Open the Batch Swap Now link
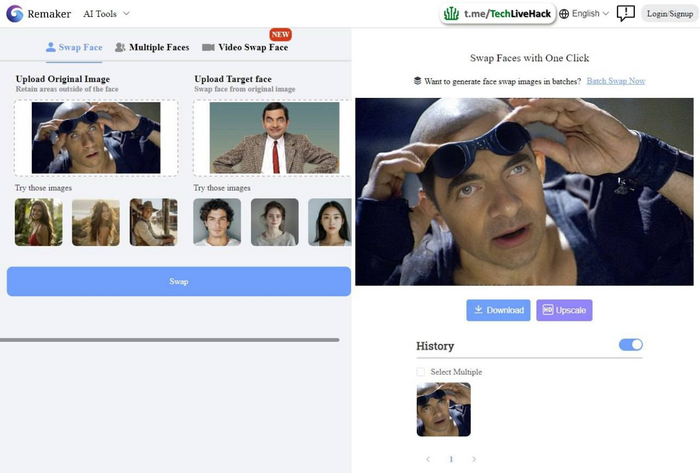The height and width of the screenshot is (473, 700). [x=616, y=81]
